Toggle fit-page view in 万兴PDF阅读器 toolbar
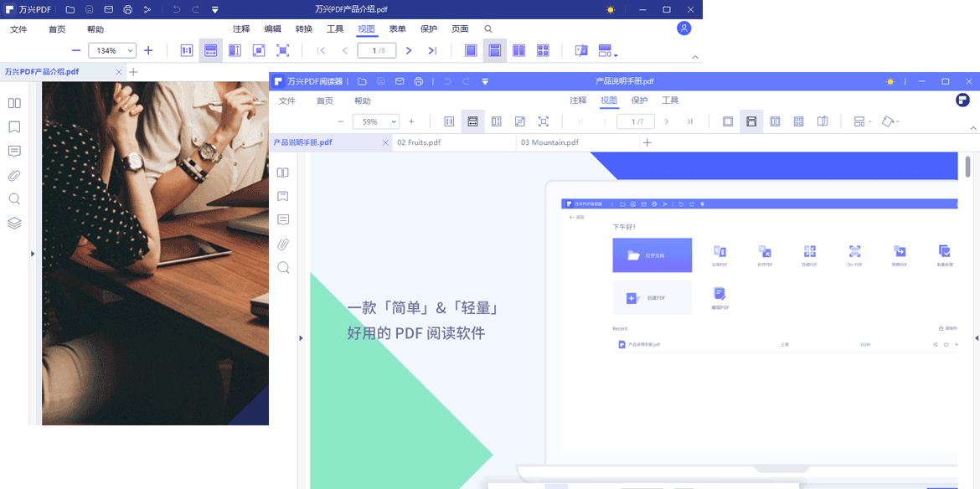The image size is (980, 489). click(x=520, y=121)
